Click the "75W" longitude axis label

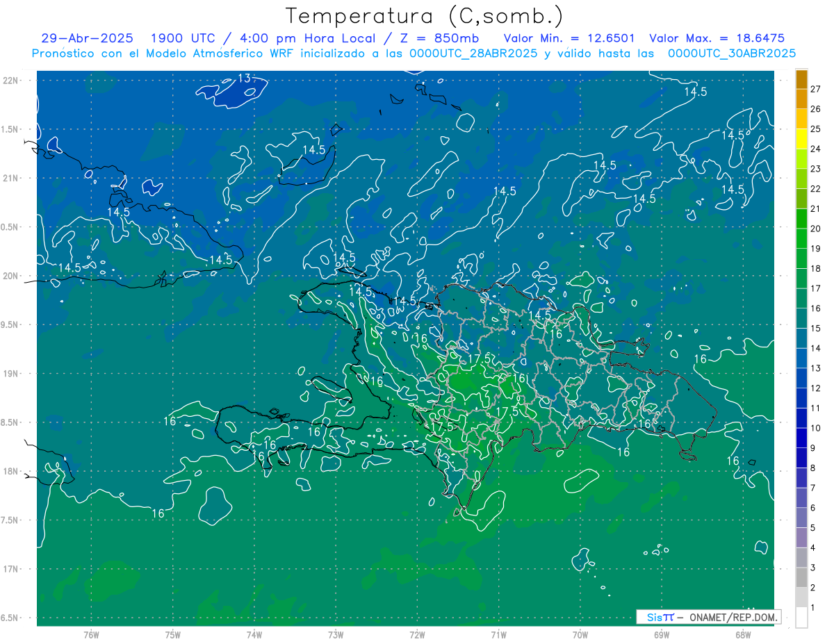coord(173,635)
